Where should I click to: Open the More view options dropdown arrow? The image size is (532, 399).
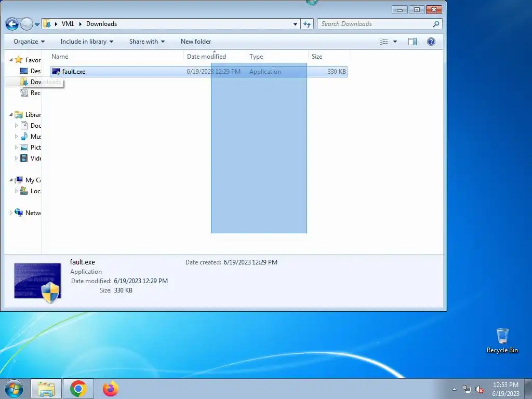click(x=395, y=42)
